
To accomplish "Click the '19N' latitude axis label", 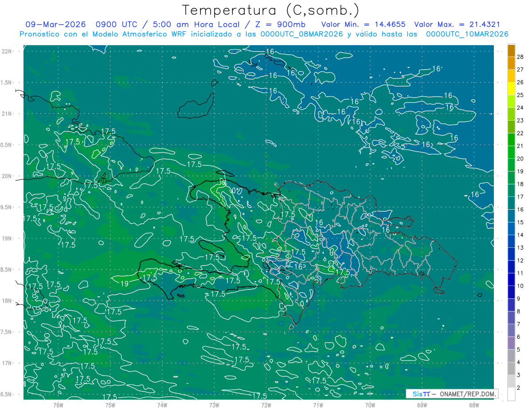I will pos(7,239).
